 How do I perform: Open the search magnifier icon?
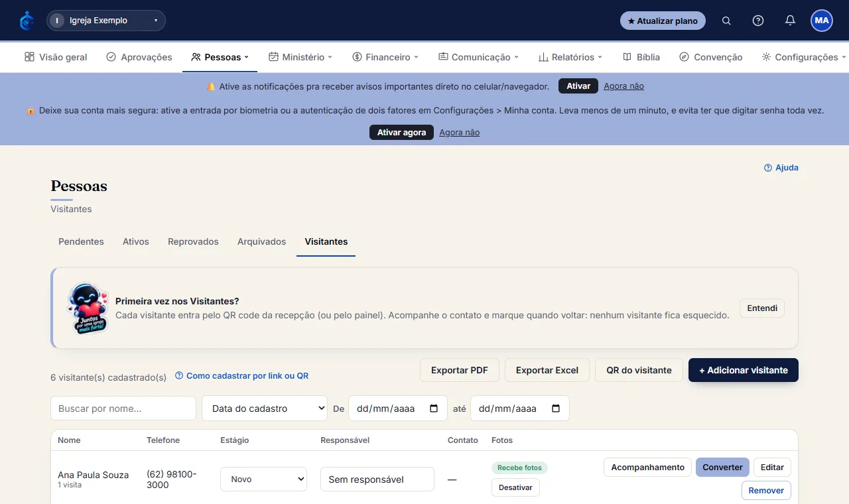(x=726, y=21)
